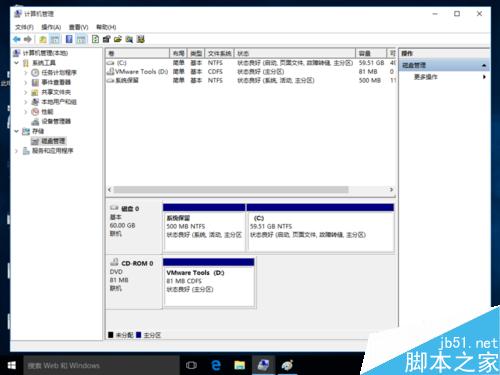Screen dimensions: 500x375
Task: Select 计算机管理(本地) root node
Action: tap(45, 53)
